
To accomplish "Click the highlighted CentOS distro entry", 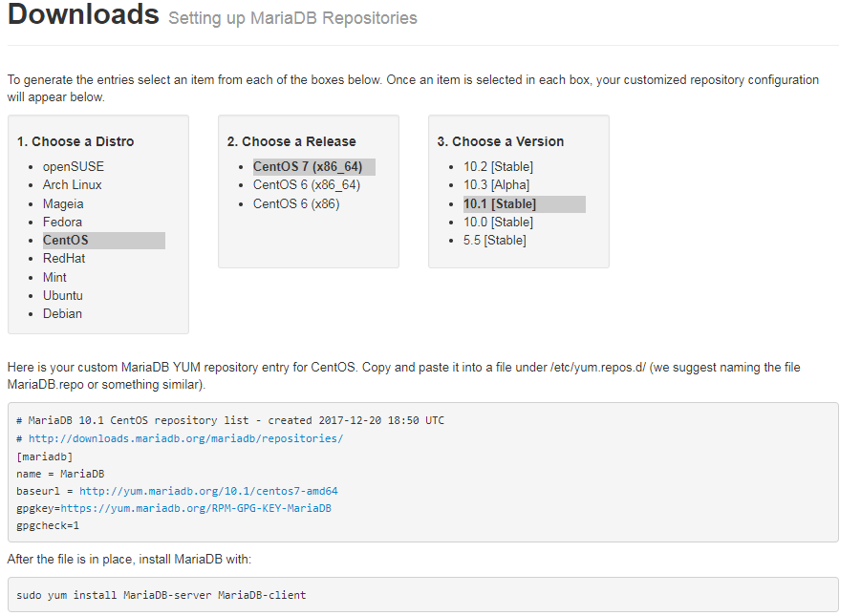I will 104,241.
